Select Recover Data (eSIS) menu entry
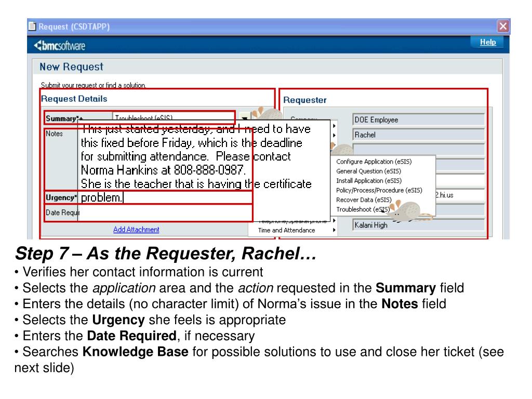Image resolution: width=532 pixels, height=399 pixels. [364, 199]
